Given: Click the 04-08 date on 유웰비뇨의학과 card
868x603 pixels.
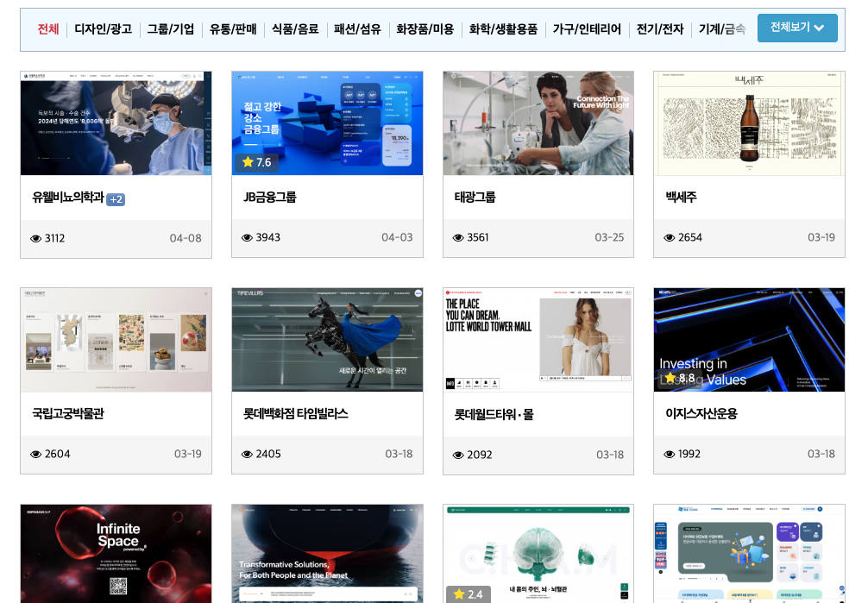Looking at the screenshot, I should 186,238.
